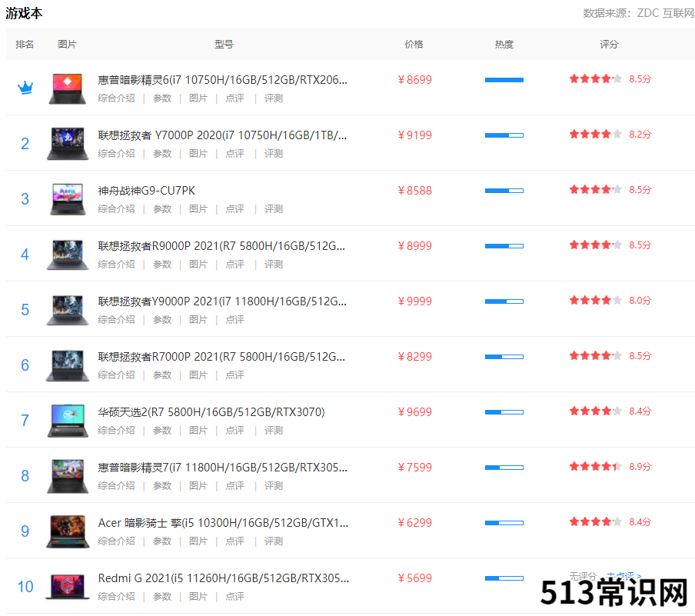
Task: Open 综合介绍 under 联想拯救者R9000P 2021
Action: (116, 265)
